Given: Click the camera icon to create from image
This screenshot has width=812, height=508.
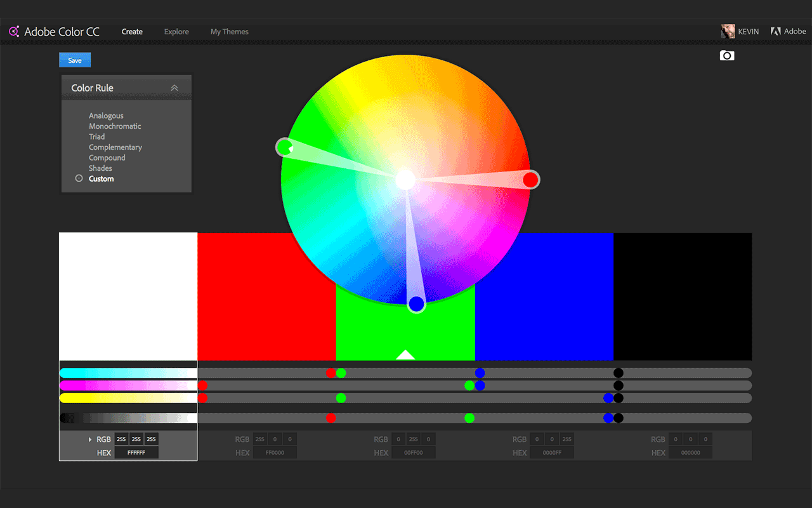Looking at the screenshot, I should [x=727, y=56].
